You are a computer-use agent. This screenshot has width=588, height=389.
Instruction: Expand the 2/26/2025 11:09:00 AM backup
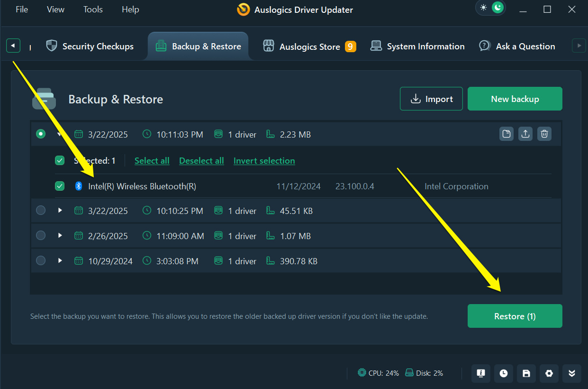tap(60, 235)
